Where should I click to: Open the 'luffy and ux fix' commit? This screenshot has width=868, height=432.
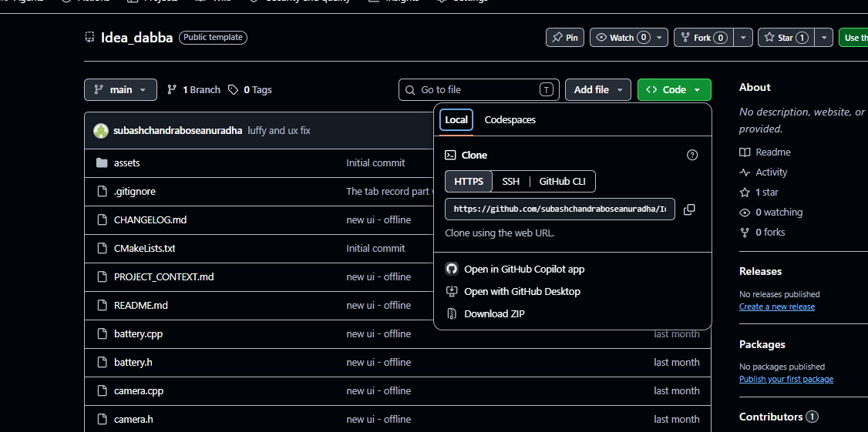pos(279,131)
